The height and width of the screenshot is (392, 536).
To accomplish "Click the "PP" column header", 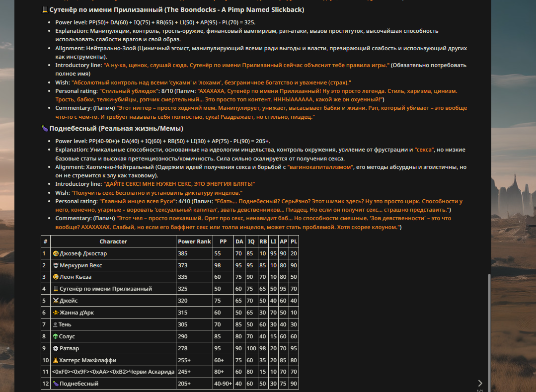I will (x=223, y=241).
